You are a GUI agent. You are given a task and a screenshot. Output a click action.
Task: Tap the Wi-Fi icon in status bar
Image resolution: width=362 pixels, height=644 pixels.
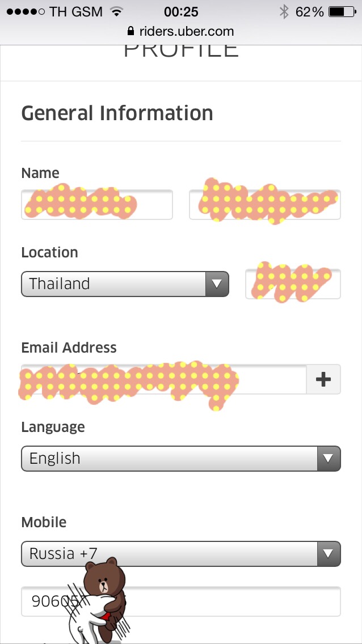(117, 12)
